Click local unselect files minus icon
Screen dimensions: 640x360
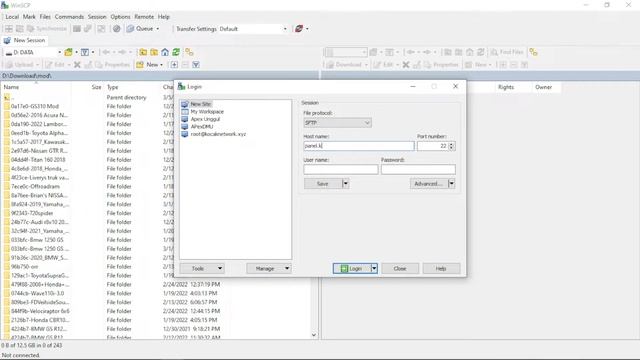click(x=185, y=64)
